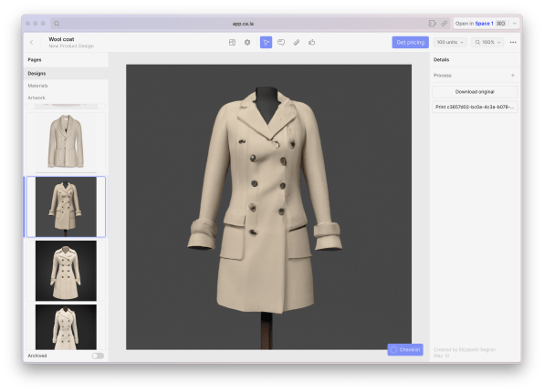Open the layout view icon in toolbar
Image resolution: width=544 pixels, height=392 pixels.
pos(232,42)
